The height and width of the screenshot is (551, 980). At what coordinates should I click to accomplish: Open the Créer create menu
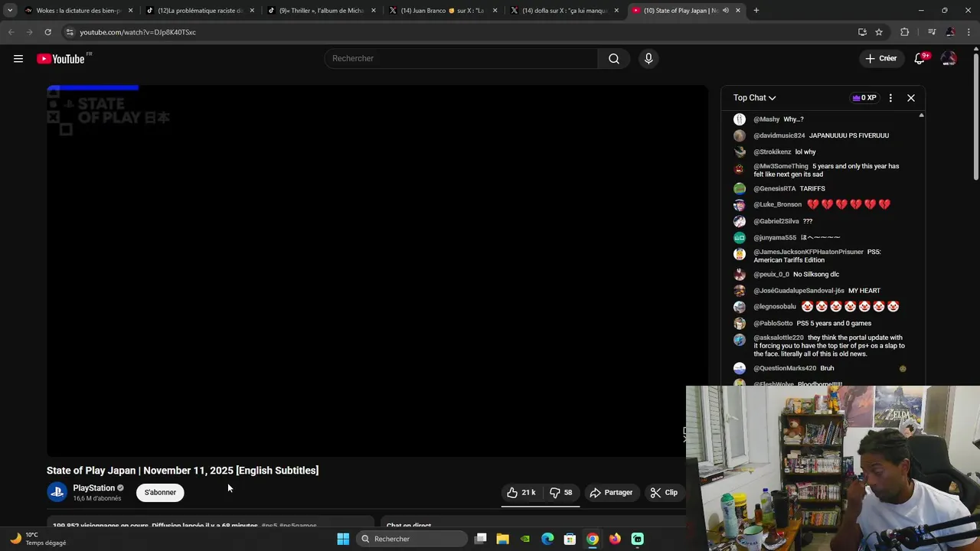881,58
